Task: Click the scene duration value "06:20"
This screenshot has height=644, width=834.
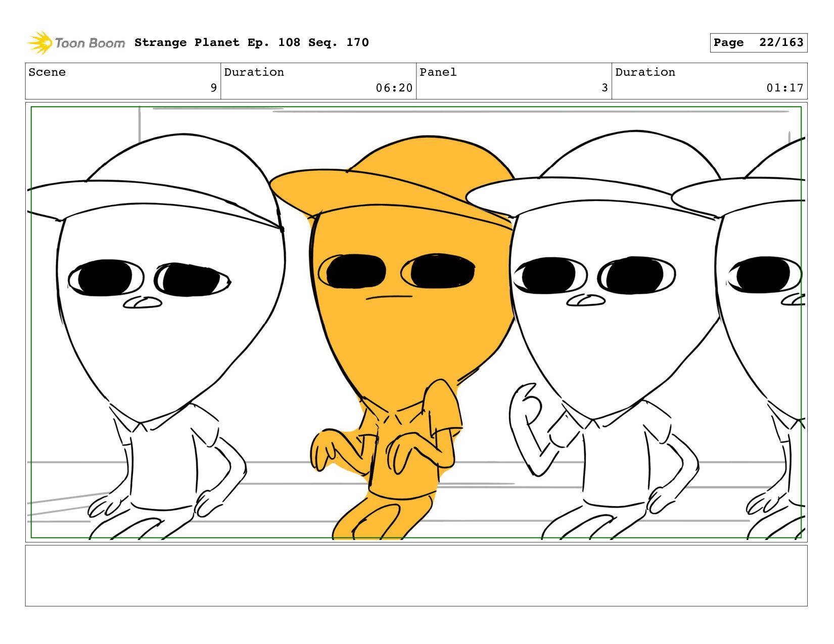Action: [x=394, y=88]
